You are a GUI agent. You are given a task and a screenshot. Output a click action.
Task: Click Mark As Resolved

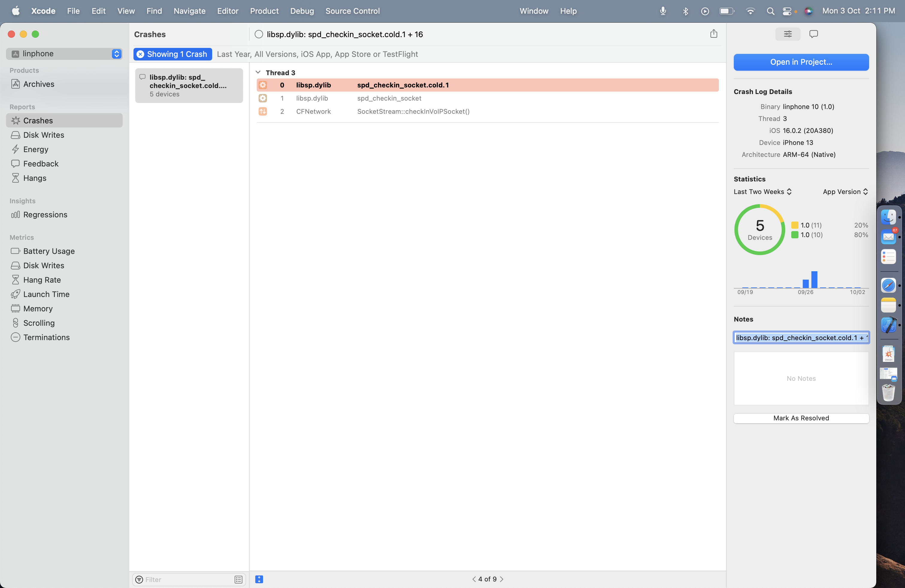(x=801, y=418)
